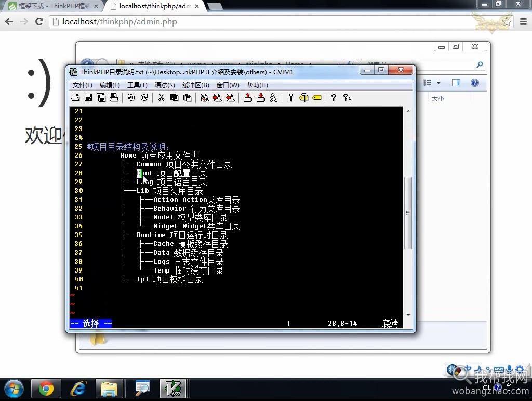Click the Cut scissors icon in GVim

[x=161, y=98]
